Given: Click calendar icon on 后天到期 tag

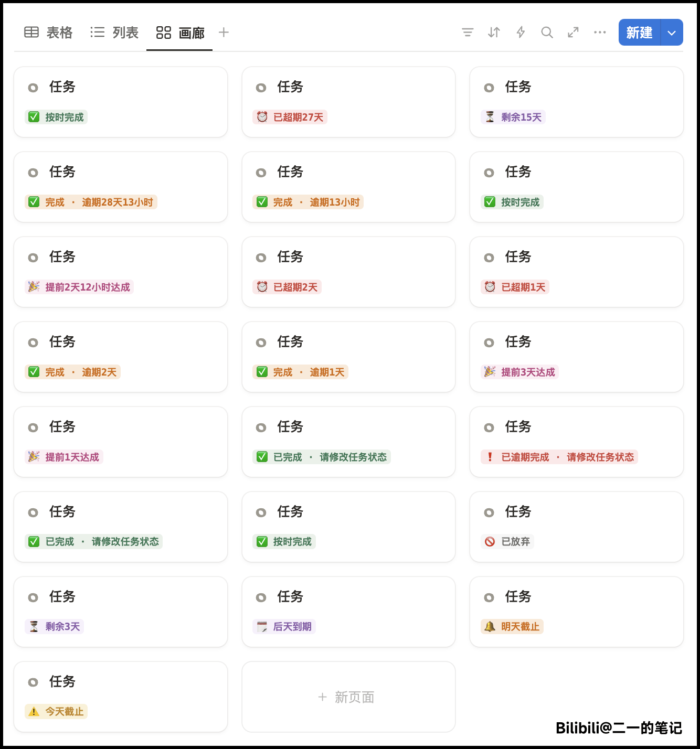Looking at the screenshot, I should coord(262,626).
